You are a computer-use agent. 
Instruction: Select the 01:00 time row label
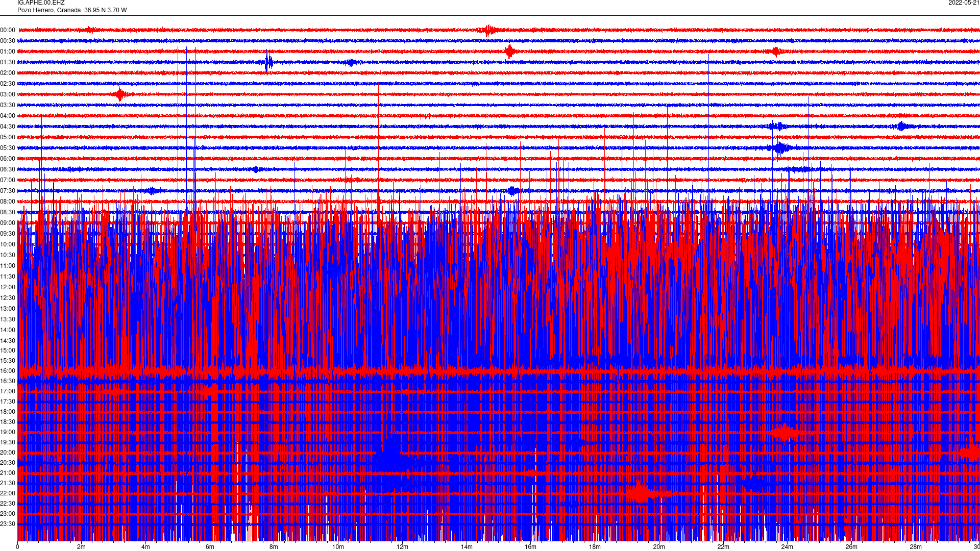point(8,52)
